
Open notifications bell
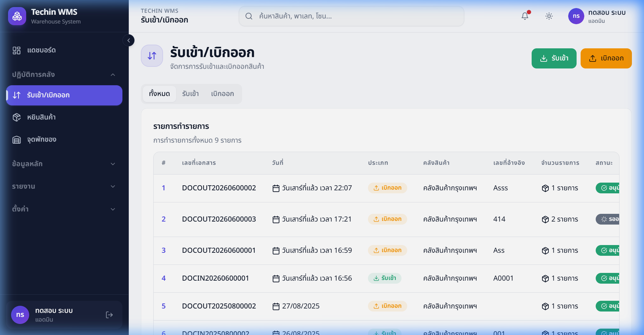[x=525, y=16]
